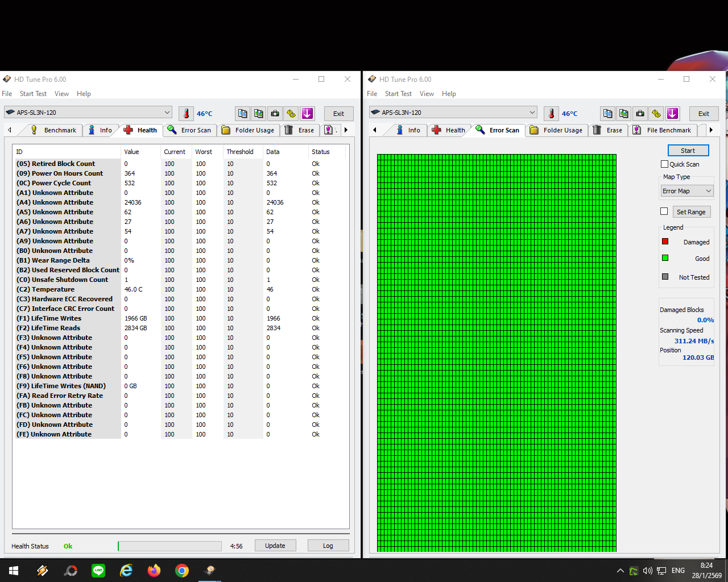Open the APS-SL3N-120 drive dropdown in Health window

pyautogui.click(x=88, y=113)
